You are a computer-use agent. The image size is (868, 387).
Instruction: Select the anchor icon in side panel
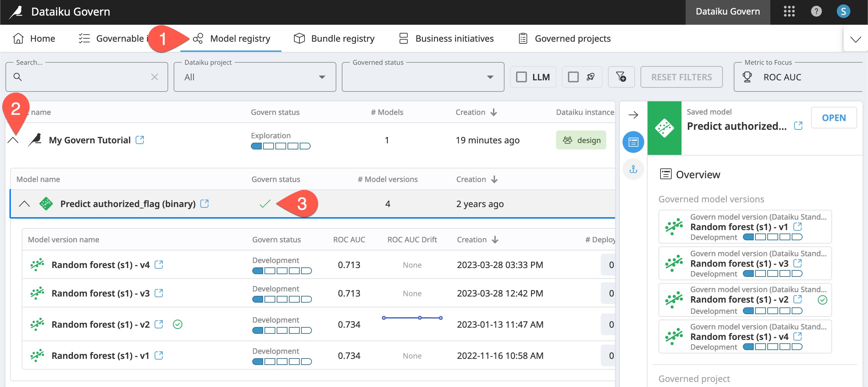(633, 169)
